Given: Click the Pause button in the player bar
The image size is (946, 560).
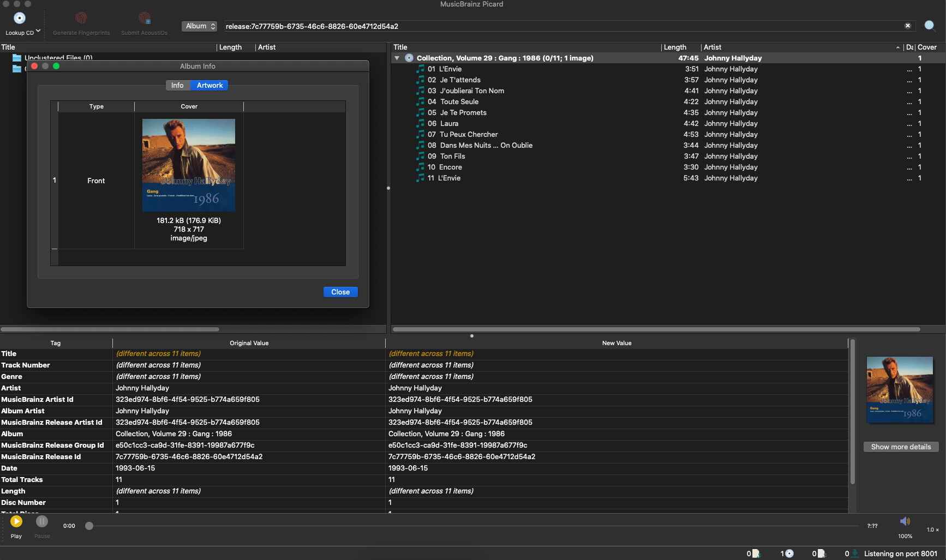Looking at the screenshot, I should pyautogui.click(x=42, y=522).
